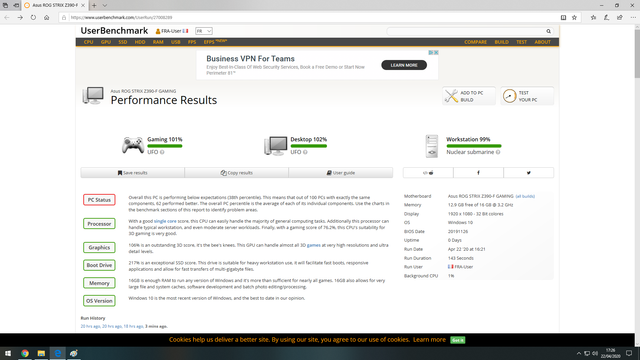This screenshot has width=640, height=360.
Task: Click the Processor badge
Action: (99, 224)
